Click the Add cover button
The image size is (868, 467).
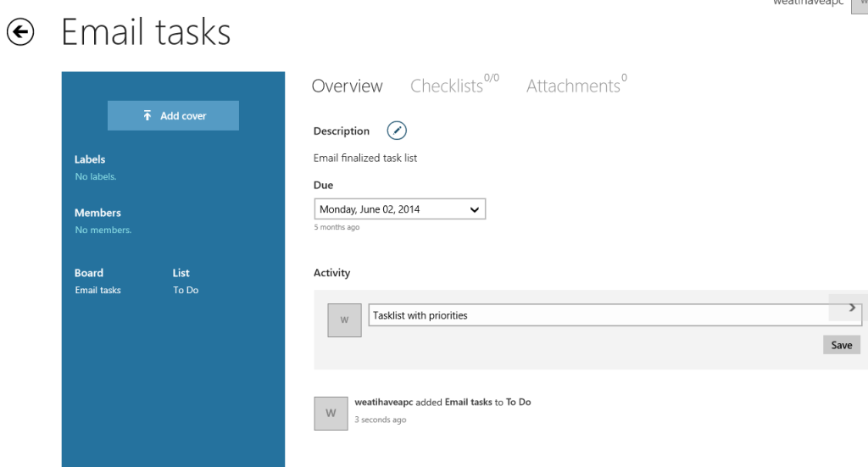pos(173,115)
